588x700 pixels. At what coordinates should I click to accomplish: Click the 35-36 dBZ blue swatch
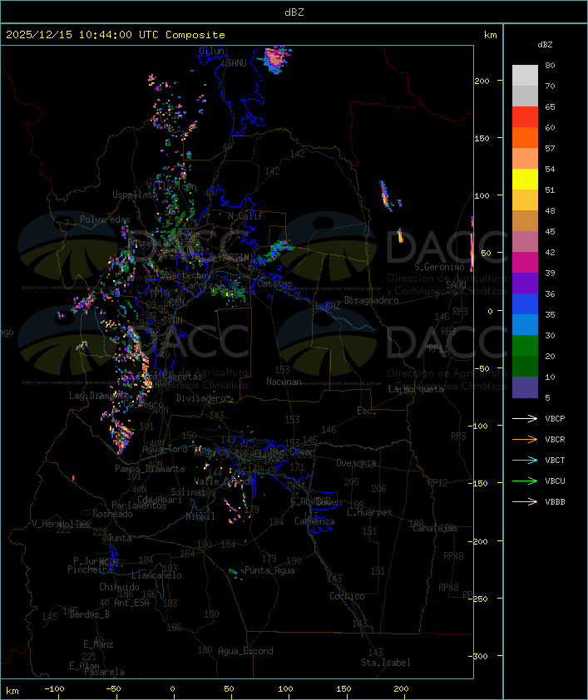[x=525, y=304]
